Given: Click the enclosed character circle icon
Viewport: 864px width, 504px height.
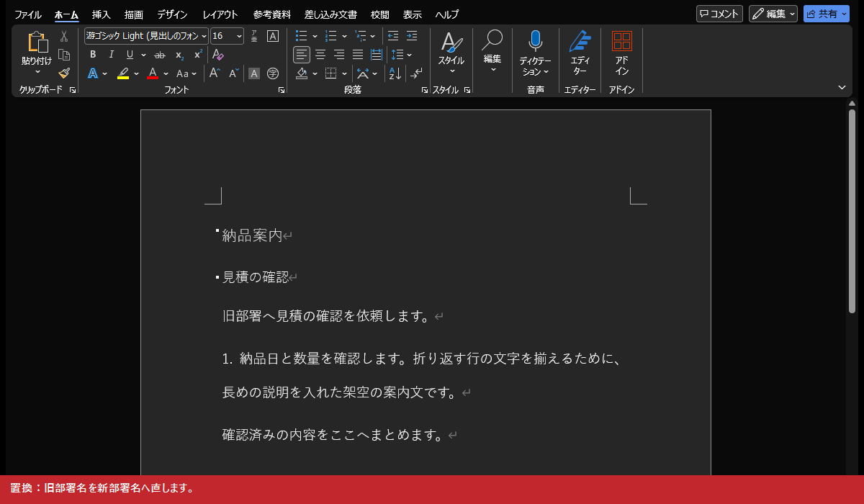Looking at the screenshot, I should [273, 73].
